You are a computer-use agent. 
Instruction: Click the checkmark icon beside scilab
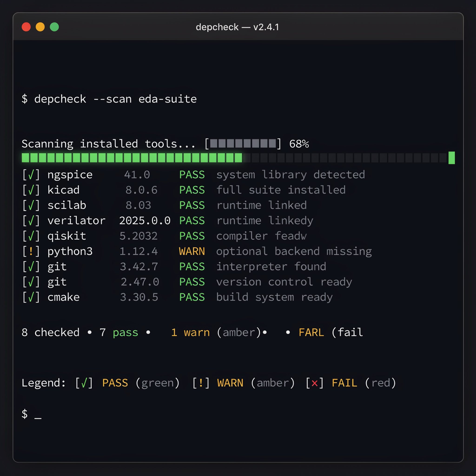[x=31, y=205]
